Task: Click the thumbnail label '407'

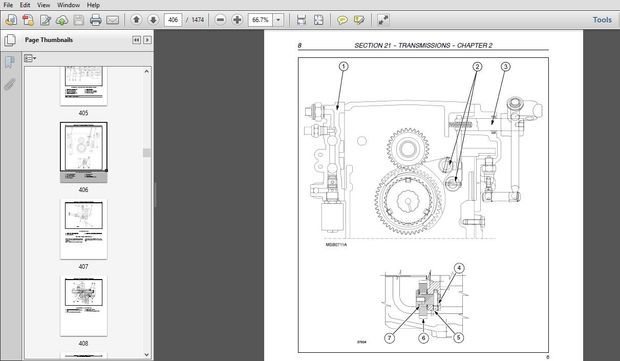Action: tap(83, 266)
